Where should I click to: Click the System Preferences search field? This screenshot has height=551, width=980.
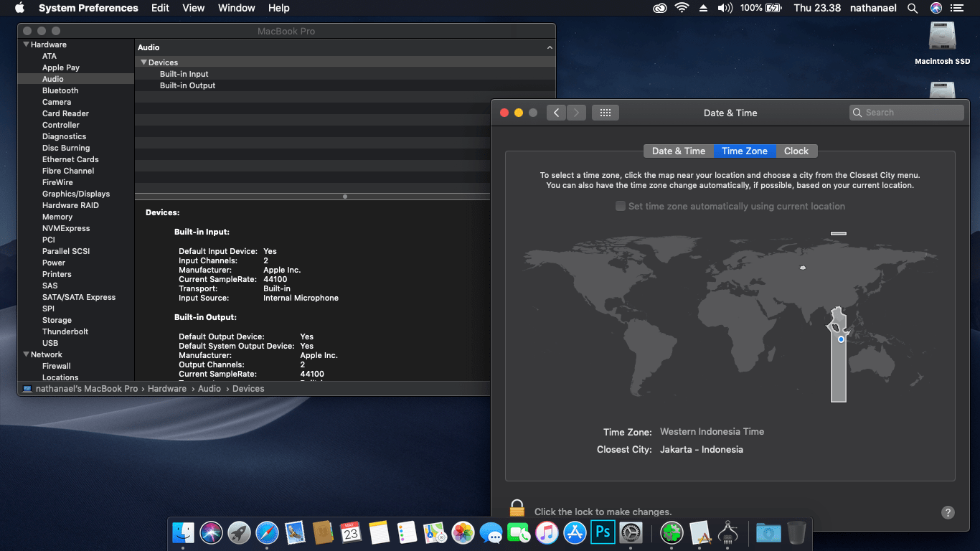907,113
